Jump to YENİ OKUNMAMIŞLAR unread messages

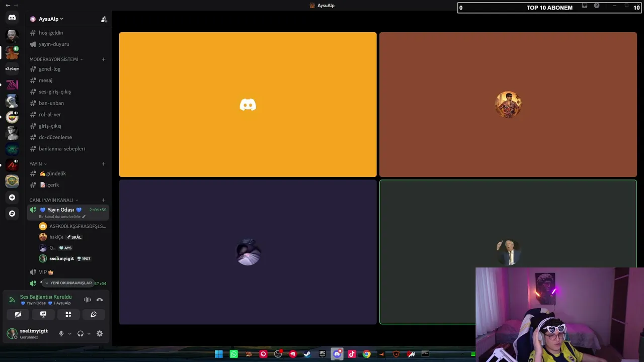click(x=68, y=283)
